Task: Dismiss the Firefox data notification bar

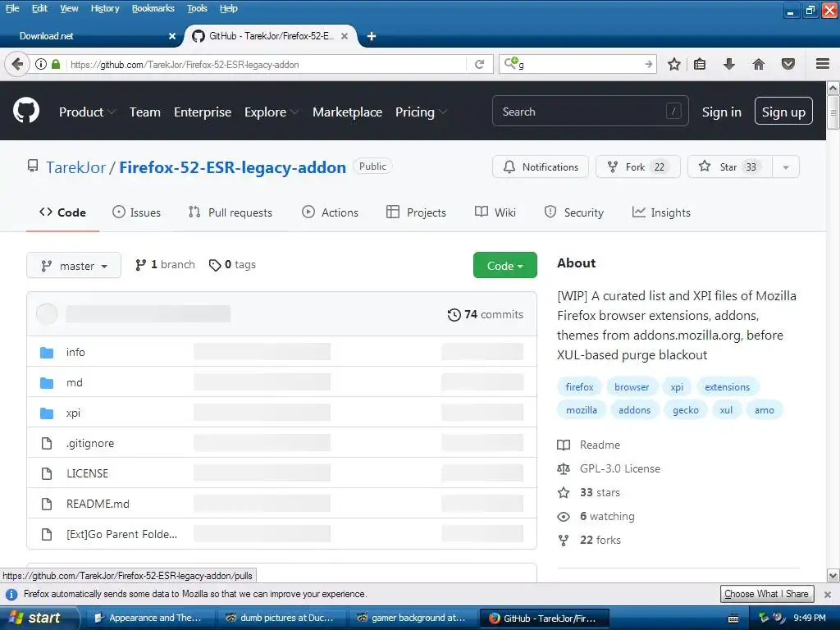Action: (827, 594)
